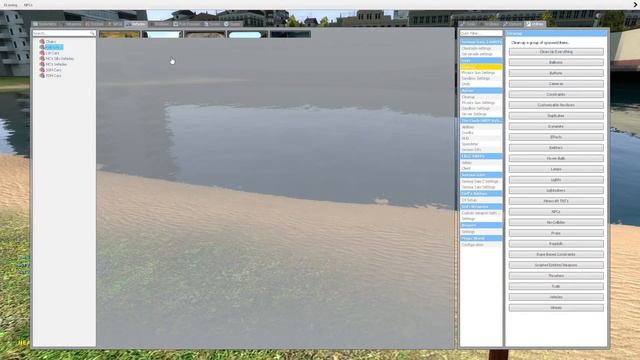
Task: Click the arrow icon at top-right corner
Action: (x=635, y=5)
